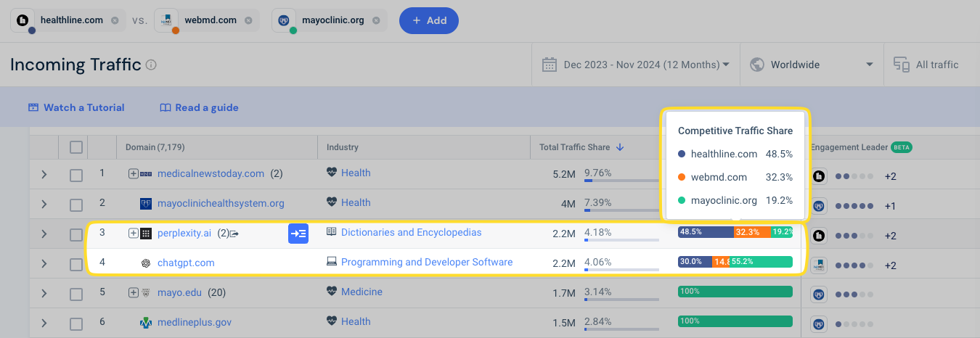Add another competitor with Add button
This screenshot has height=338, width=980.
tap(429, 20)
